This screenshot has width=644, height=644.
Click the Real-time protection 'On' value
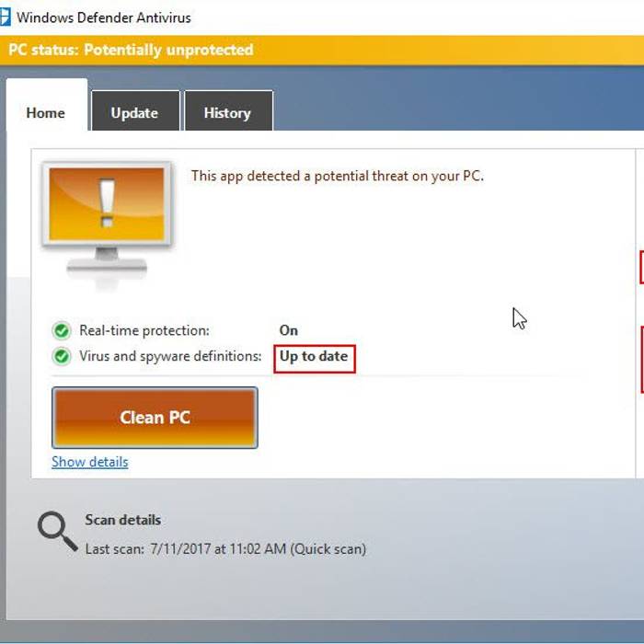coord(289,330)
